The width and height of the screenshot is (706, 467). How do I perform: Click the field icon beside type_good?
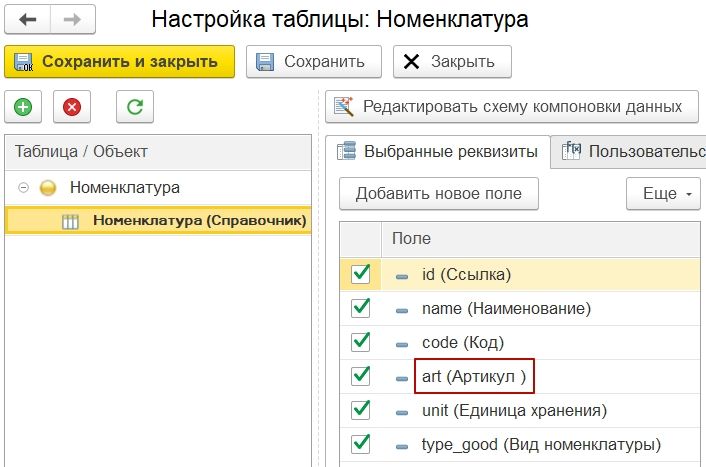[x=402, y=447]
